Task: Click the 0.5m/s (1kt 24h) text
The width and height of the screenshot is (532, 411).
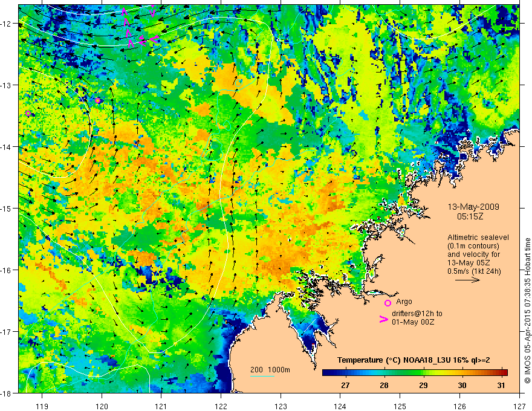Action: (x=474, y=271)
